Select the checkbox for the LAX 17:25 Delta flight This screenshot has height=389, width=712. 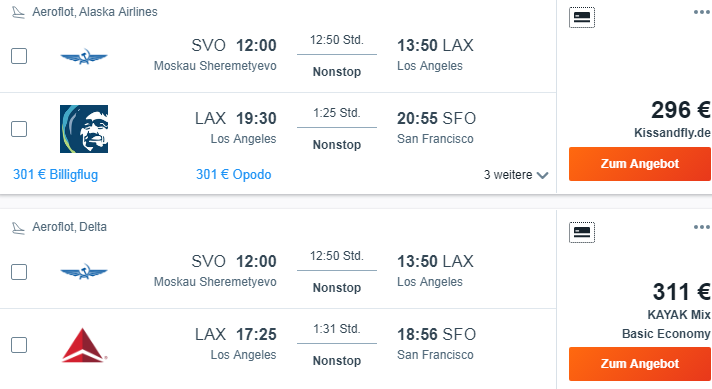coord(19,345)
